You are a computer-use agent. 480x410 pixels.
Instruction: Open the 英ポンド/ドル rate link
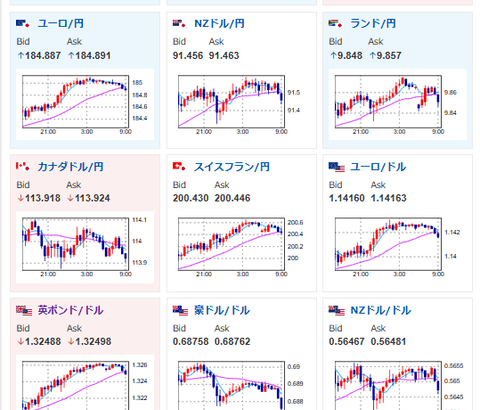(x=70, y=310)
